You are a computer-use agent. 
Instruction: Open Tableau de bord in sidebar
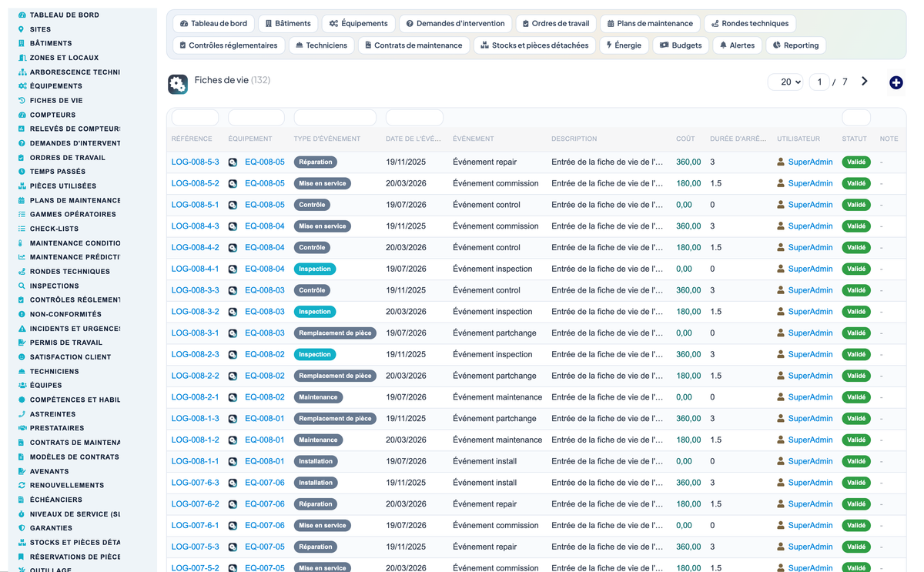pos(65,15)
